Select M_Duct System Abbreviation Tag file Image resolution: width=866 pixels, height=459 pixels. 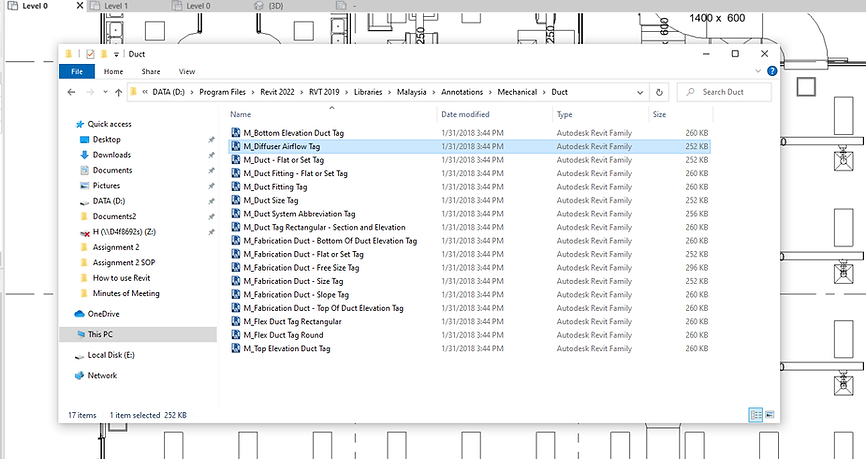pos(299,214)
